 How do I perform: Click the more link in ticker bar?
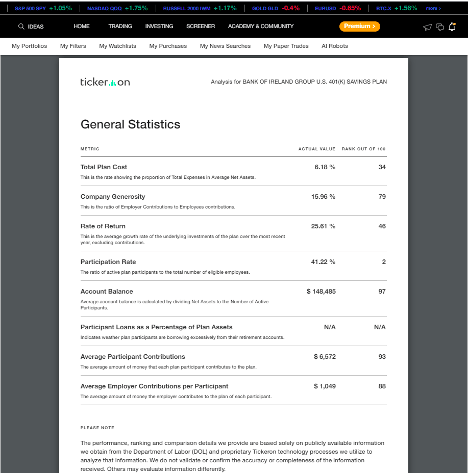[433, 8]
